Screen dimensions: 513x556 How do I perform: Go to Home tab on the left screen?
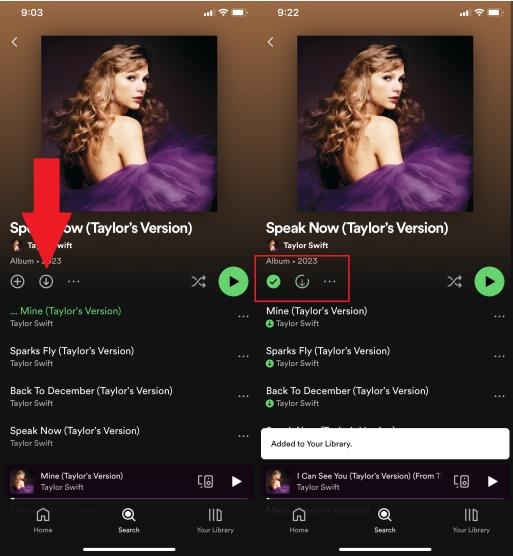43,521
